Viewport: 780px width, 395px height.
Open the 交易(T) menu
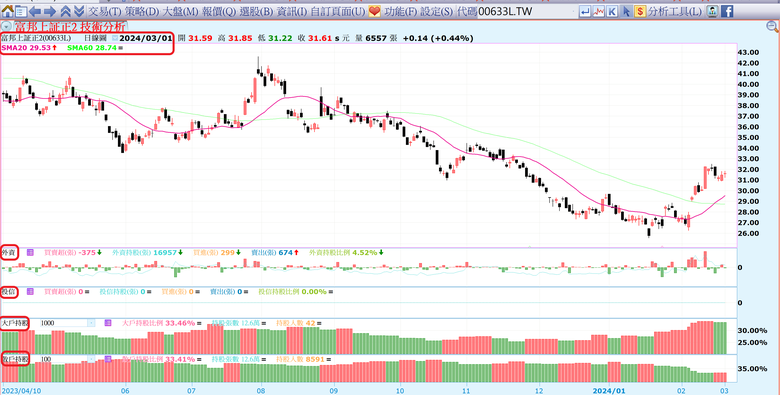tap(104, 11)
